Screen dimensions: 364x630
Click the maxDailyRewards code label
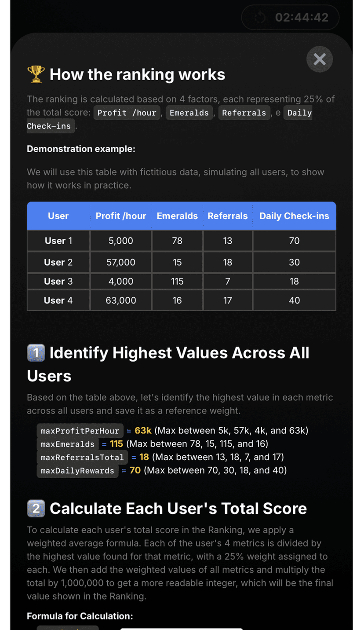[77, 471]
